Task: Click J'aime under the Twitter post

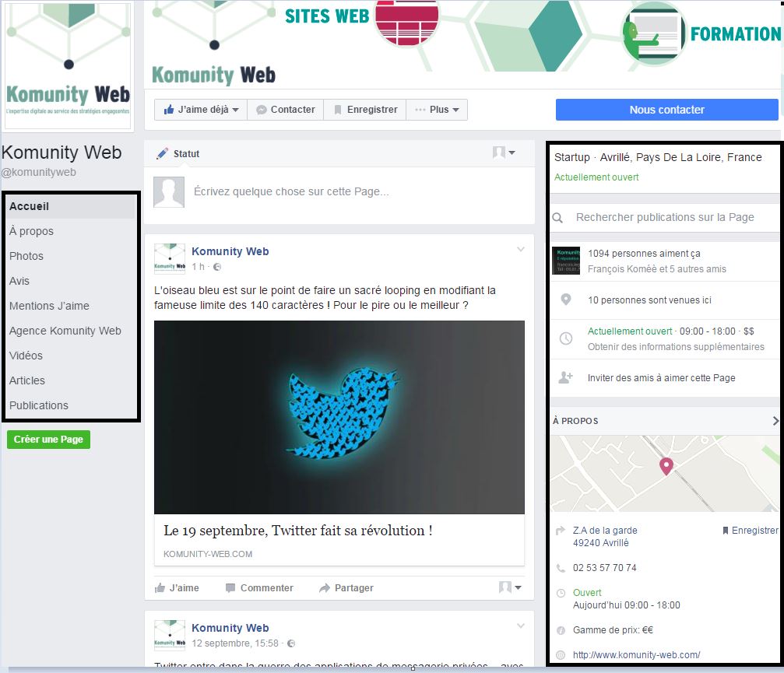Action: click(x=177, y=588)
